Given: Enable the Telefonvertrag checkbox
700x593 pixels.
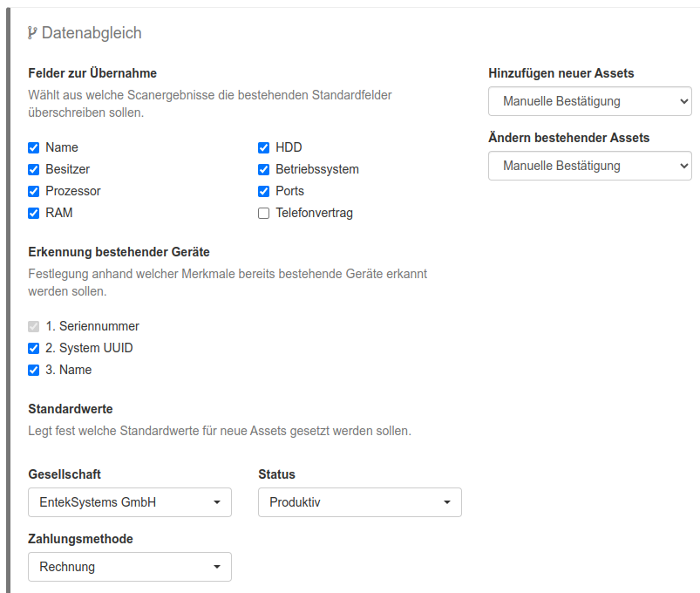Looking at the screenshot, I should tap(264, 213).
